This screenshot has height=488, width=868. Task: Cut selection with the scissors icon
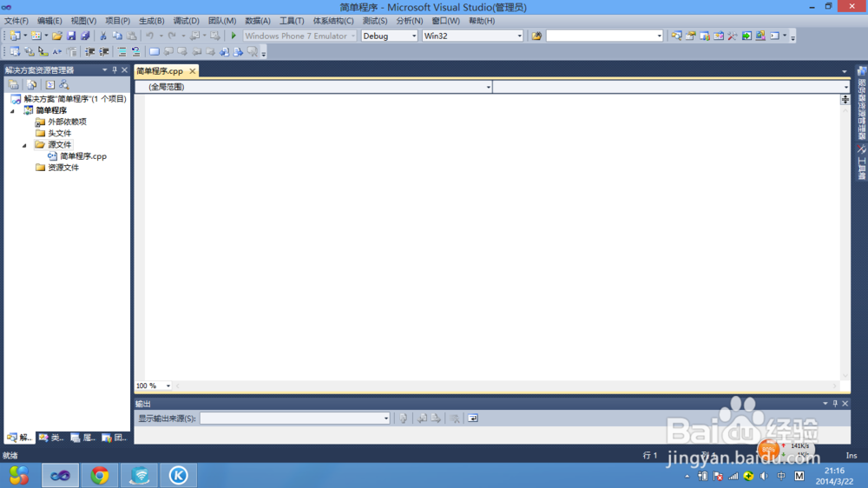(x=103, y=36)
